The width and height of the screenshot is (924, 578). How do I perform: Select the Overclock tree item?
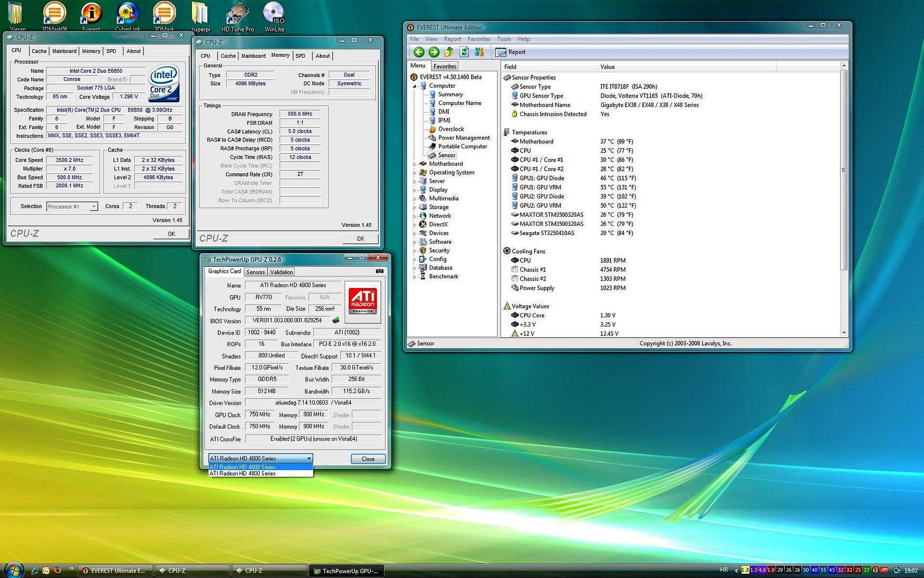(x=451, y=129)
